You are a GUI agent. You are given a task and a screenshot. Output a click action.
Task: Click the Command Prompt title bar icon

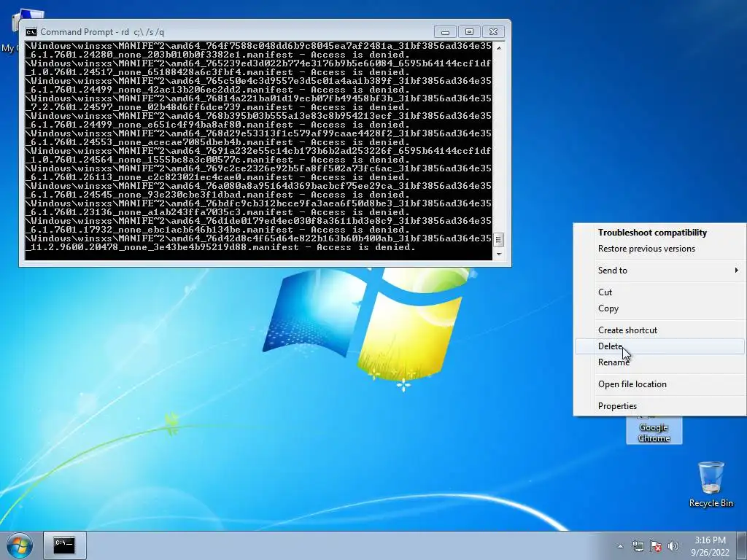click(31, 32)
